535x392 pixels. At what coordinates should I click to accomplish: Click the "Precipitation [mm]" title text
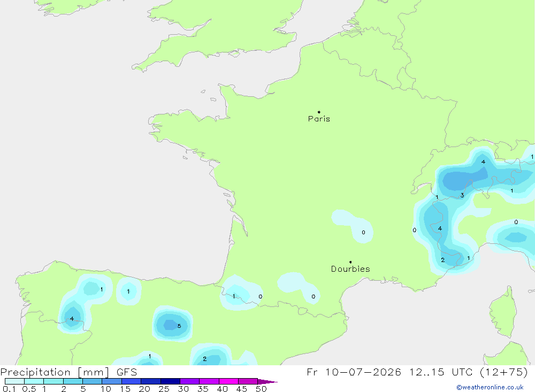click(55, 372)
